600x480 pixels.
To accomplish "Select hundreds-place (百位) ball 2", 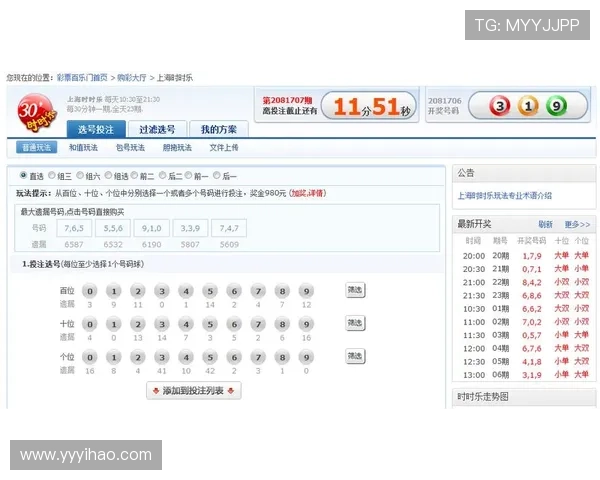I will pos(138,291).
